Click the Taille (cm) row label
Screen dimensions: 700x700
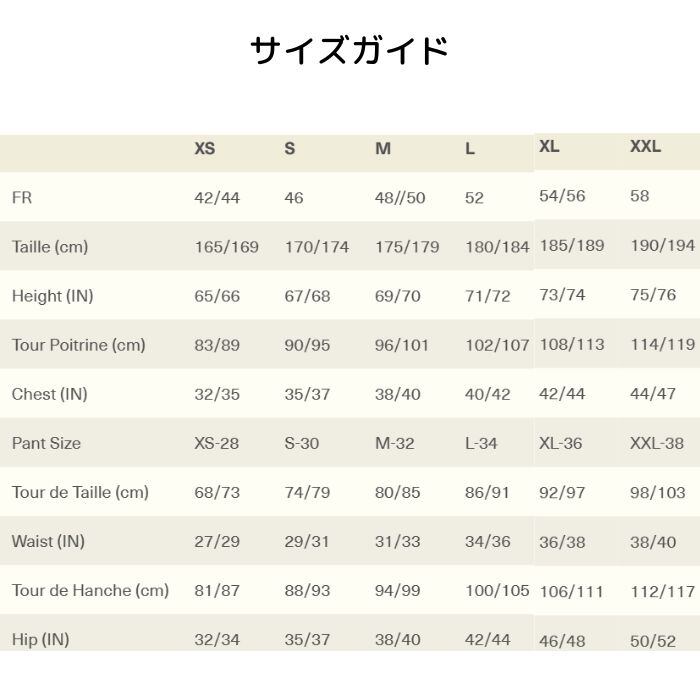pos(50,247)
